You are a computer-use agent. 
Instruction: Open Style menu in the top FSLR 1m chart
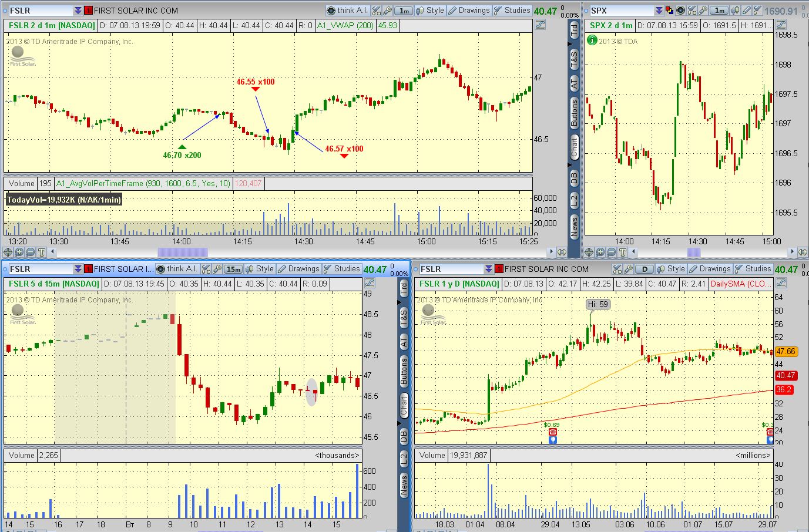click(x=429, y=11)
